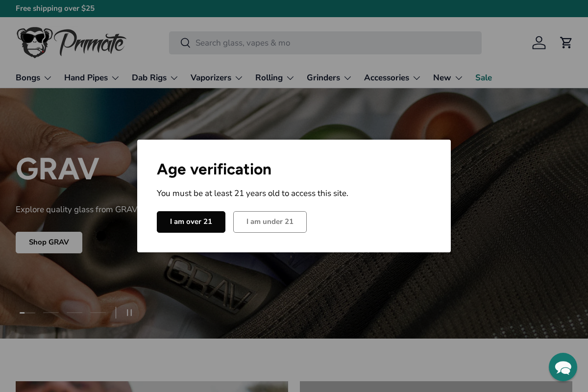Click the Primate monkey logo

click(x=71, y=42)
